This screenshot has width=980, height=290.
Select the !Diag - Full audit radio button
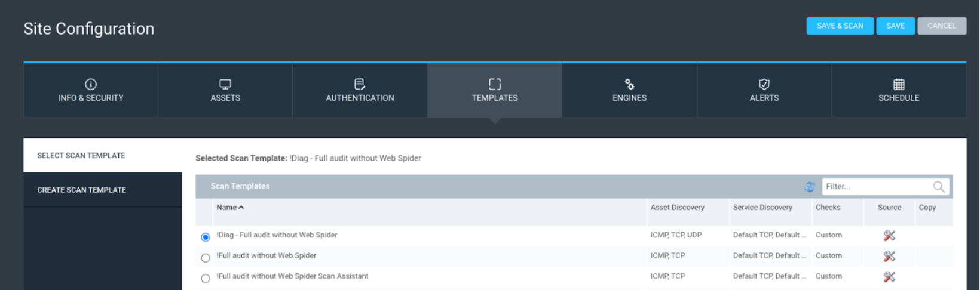[206, 237]
